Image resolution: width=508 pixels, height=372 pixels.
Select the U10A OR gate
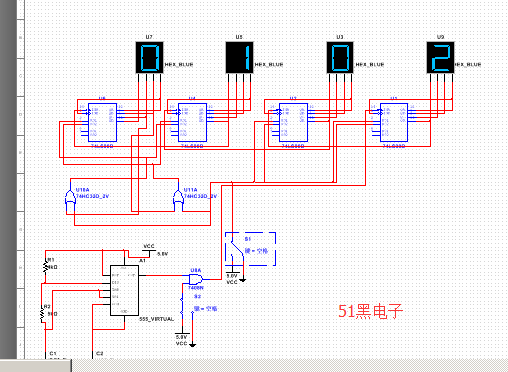pyautogui.click(x=70, y=198)
